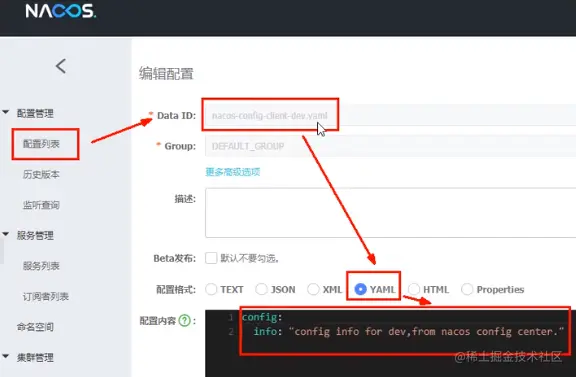The width and height of the screenshot is (576, 377).
Task: Click the Group input field
Action: point(390,146)
